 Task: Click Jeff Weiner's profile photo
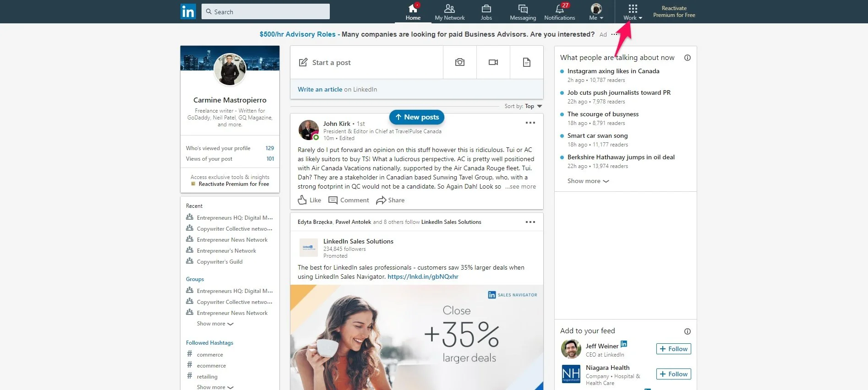[571, 349]
